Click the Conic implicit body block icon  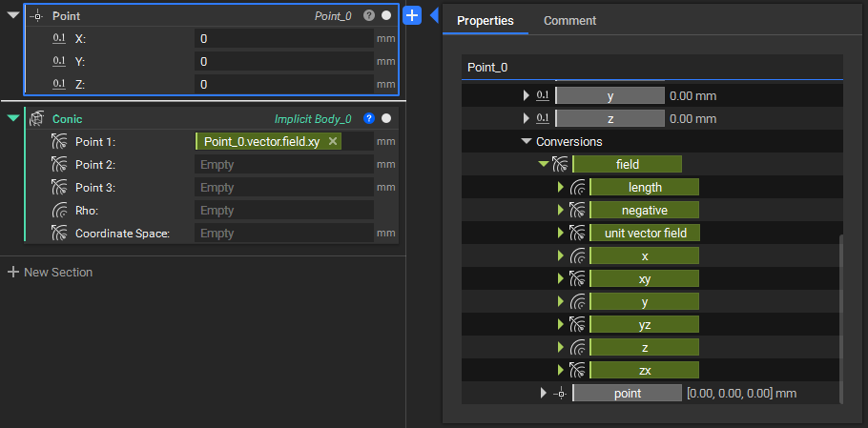(36, 119)
